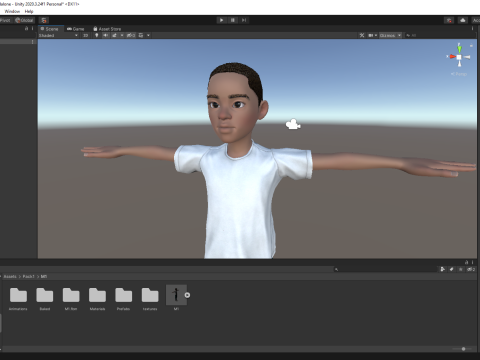Open left hierarchy panel options menu
Viewport: 480px width, 360px height.
32,29
